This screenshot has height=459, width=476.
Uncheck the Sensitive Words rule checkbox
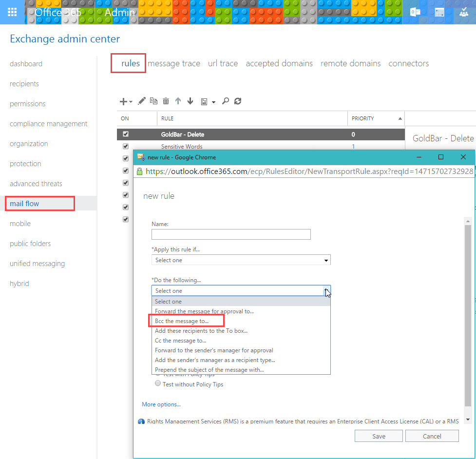[126, 146]
